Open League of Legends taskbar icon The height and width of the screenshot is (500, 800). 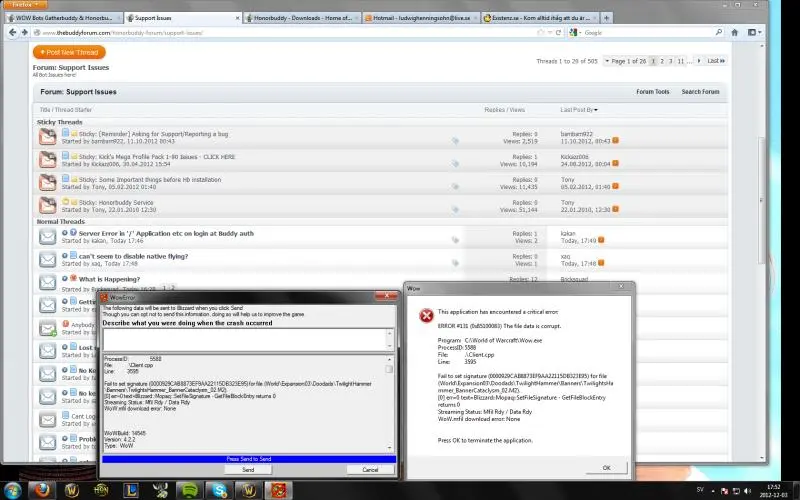[x=131, y=490]
